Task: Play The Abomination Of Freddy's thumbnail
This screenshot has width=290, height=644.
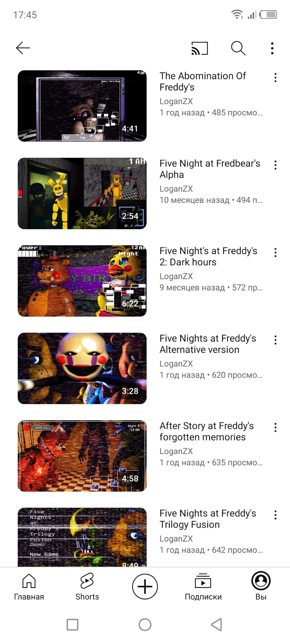Action: point(82,106)
